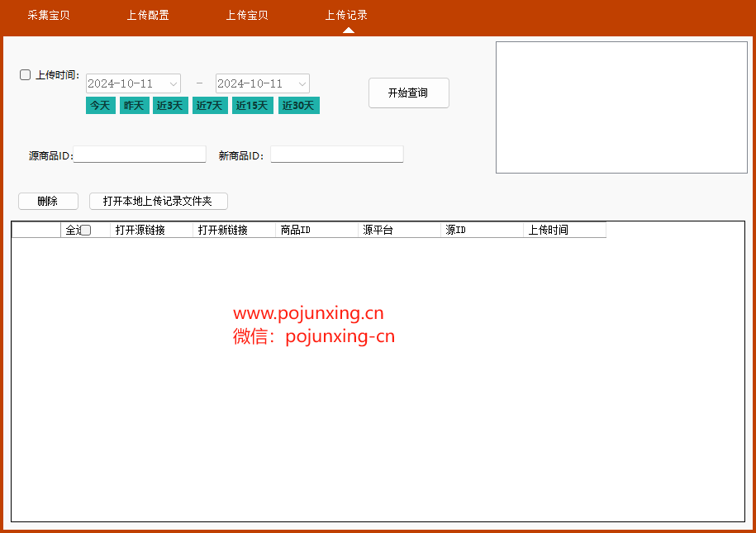Enable the 上传时间 filter checkbox
This screenshot has width=756, height=533.
pyautogui.click(x=25, y=74)
